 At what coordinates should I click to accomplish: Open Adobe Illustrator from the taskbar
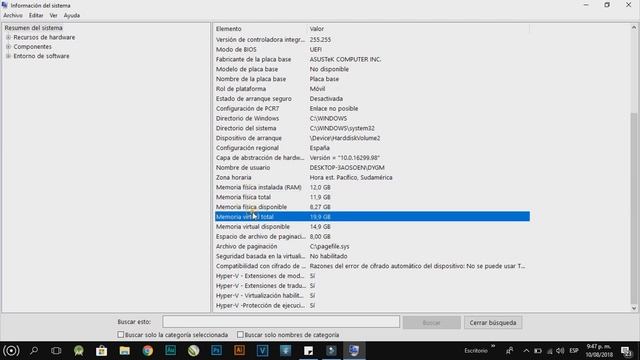click(239, 351)
